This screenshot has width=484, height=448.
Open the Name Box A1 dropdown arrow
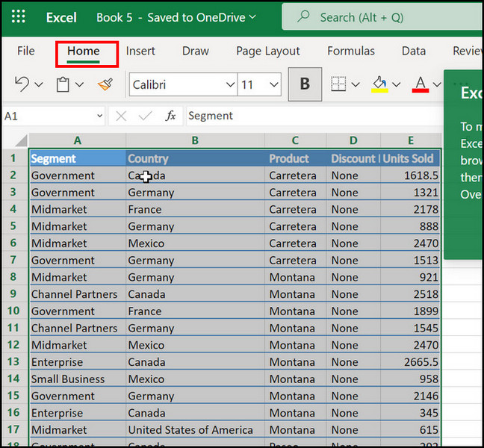[x=99, y=116]
